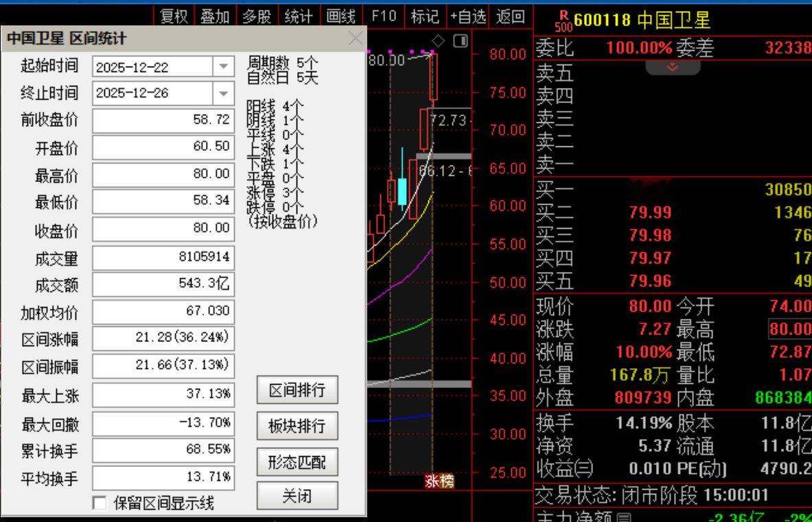Viewport: 812px width, 522px height.
Task: Select the 区间涨幅 value 21.28(36.24%)
Action: click(163, 338)
